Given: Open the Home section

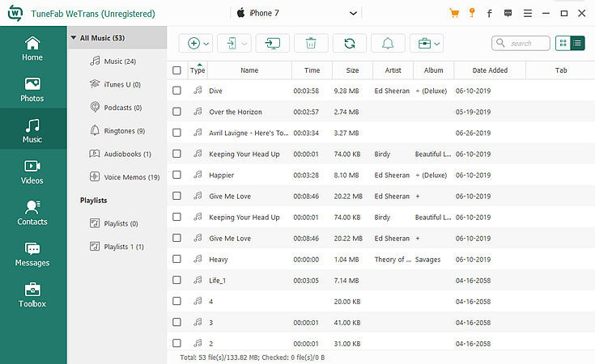Looking at the screenshot, I should coord(32,49).
